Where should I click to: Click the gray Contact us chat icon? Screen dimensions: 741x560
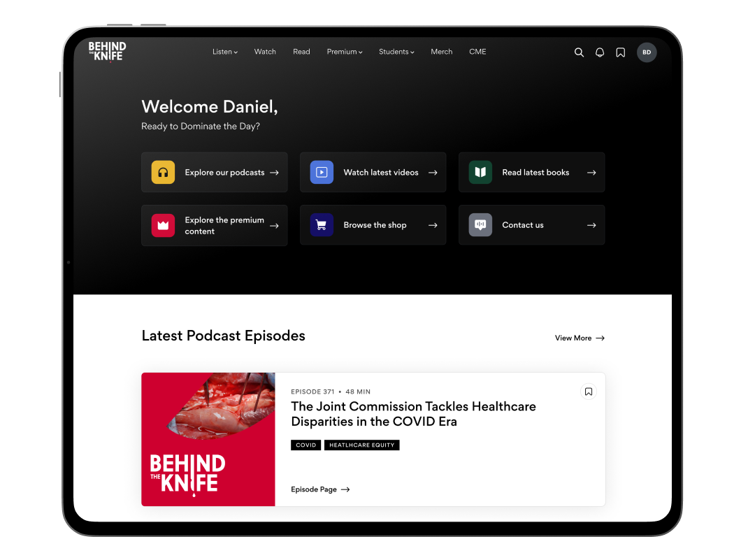pos(480,225)
